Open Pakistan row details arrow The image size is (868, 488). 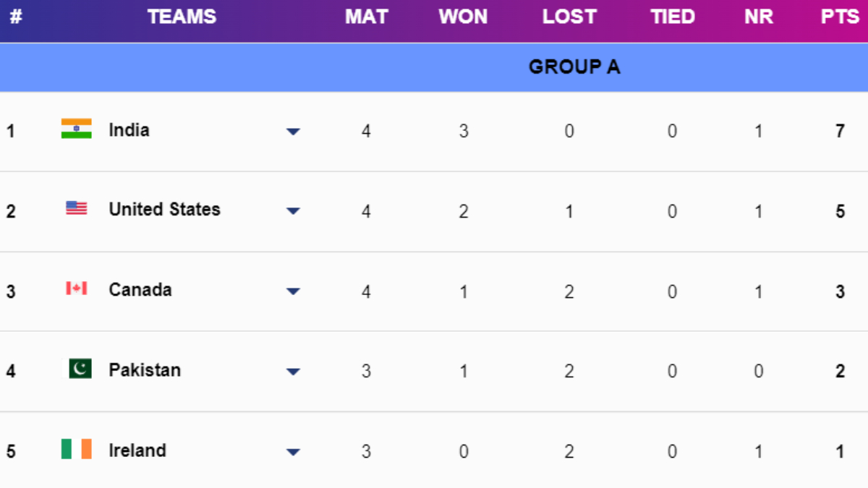click(x=293, y=372)
